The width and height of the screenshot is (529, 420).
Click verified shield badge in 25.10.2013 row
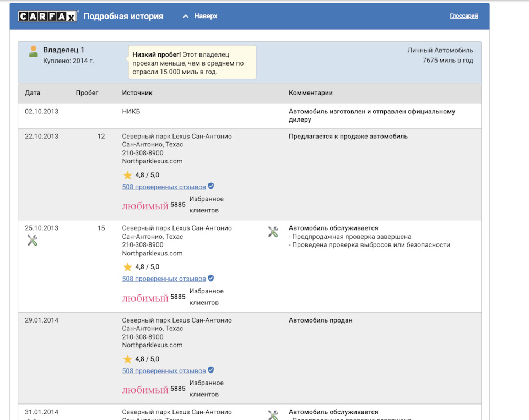(x=211, y=278)
